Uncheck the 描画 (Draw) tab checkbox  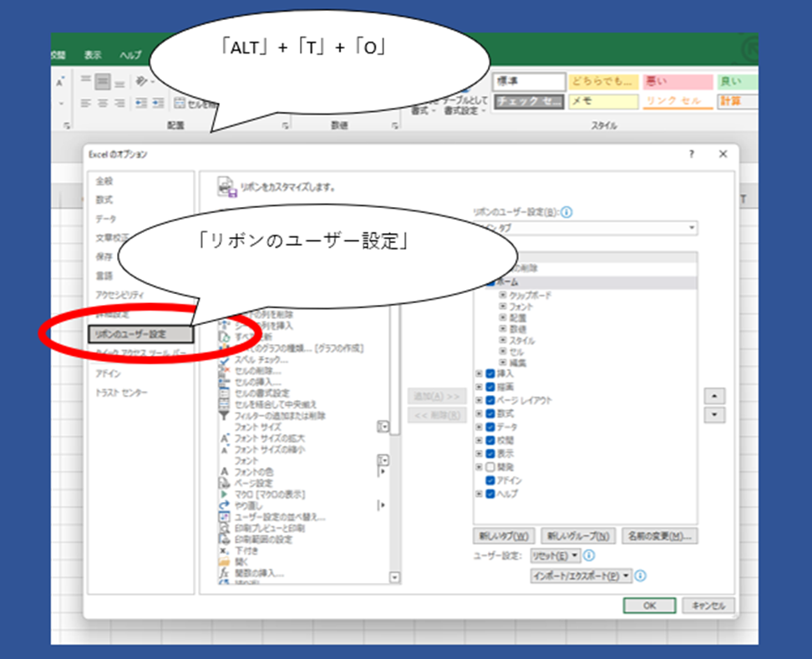(490, 387)
